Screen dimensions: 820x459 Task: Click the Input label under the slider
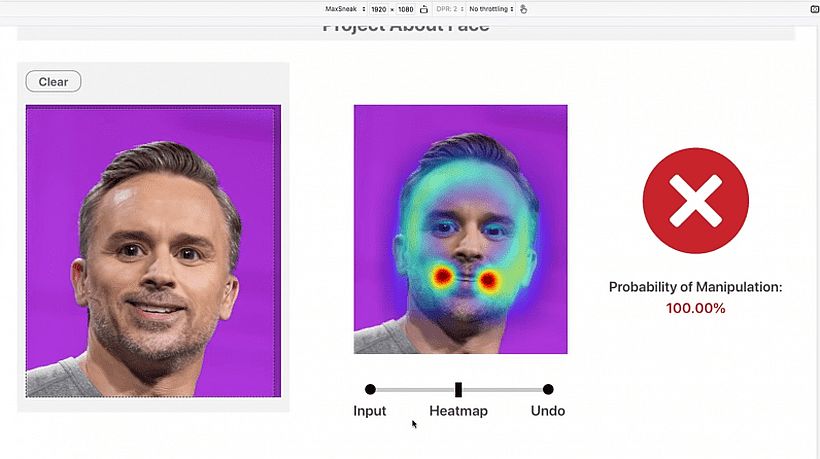point(370,411)
